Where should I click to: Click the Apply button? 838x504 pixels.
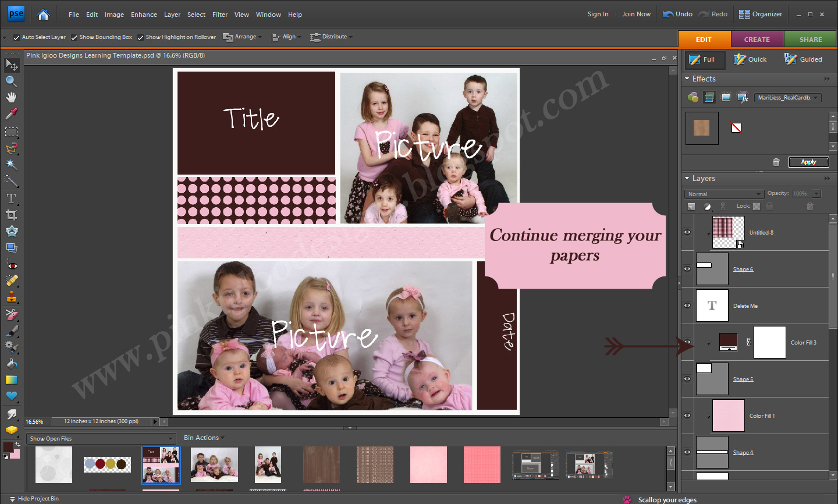click(x=808, y=162)
